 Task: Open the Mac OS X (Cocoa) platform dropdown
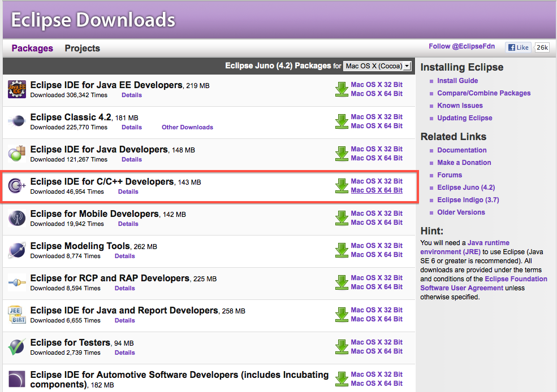(x=377, y=66)
